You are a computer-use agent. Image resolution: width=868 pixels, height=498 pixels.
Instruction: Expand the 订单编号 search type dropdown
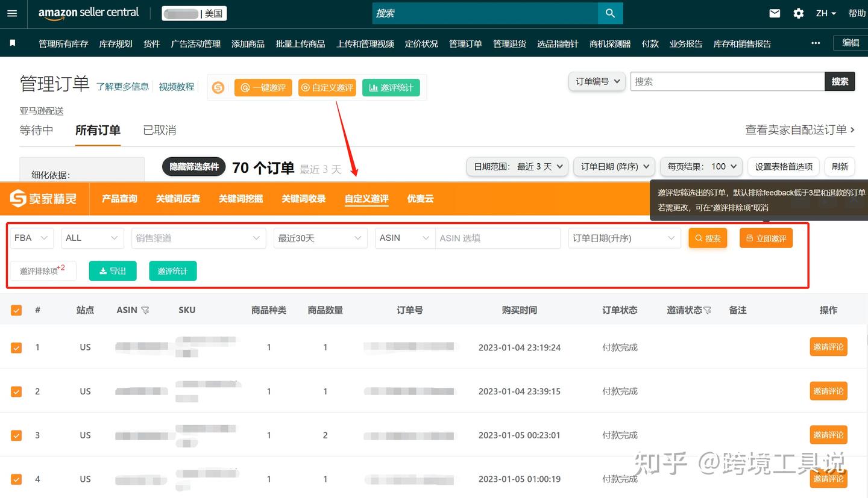click(596, 81)
